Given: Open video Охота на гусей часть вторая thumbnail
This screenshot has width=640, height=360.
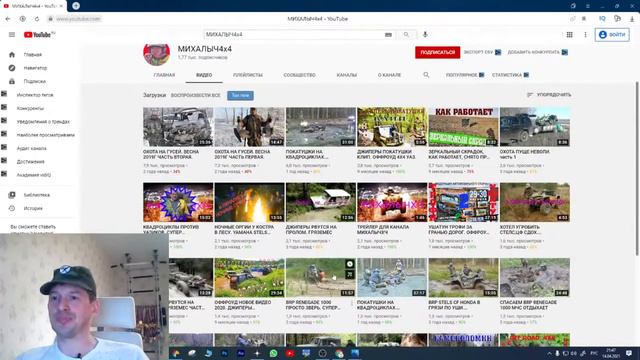Looking at the screenshot, I should pos(178,127).
